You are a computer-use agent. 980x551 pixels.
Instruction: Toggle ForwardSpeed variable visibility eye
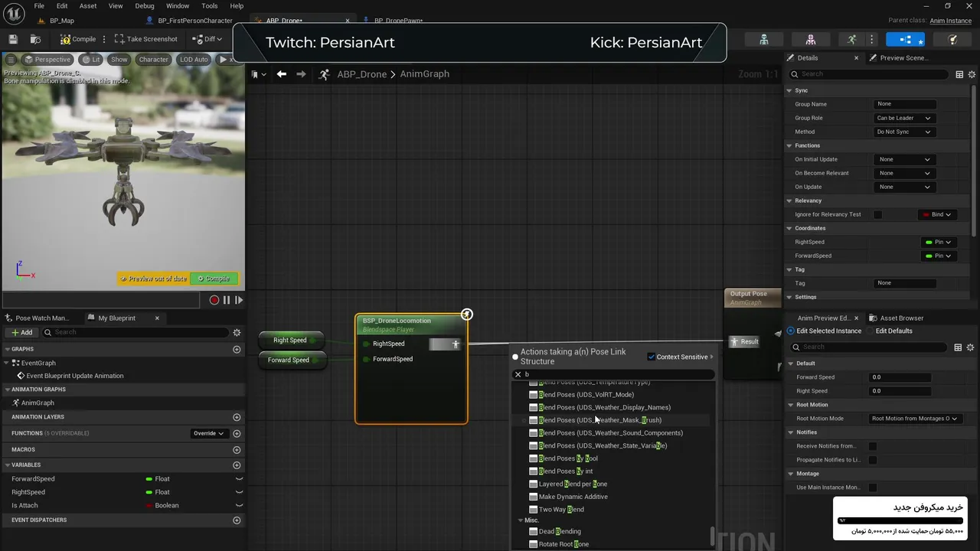click(x=239, y=479)
